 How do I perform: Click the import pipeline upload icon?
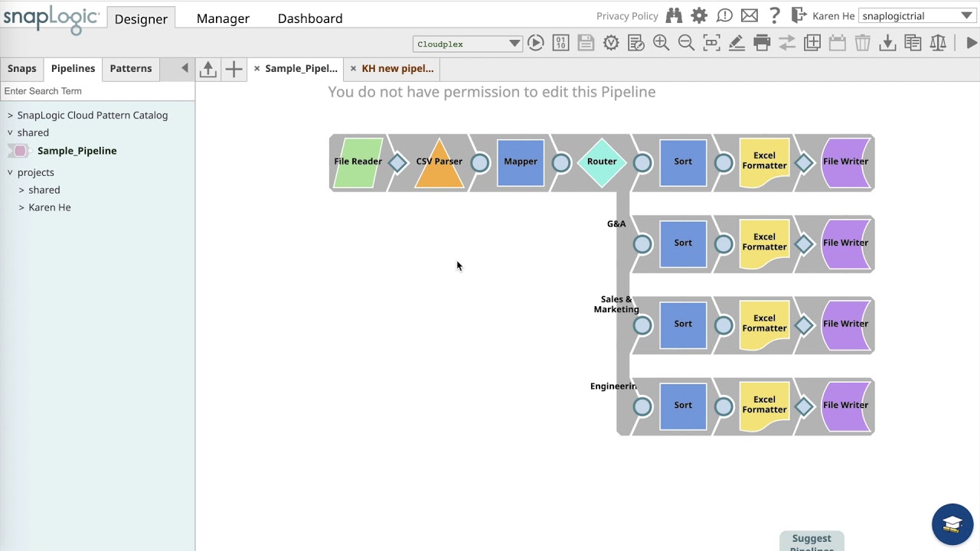(x=208, y=69)
